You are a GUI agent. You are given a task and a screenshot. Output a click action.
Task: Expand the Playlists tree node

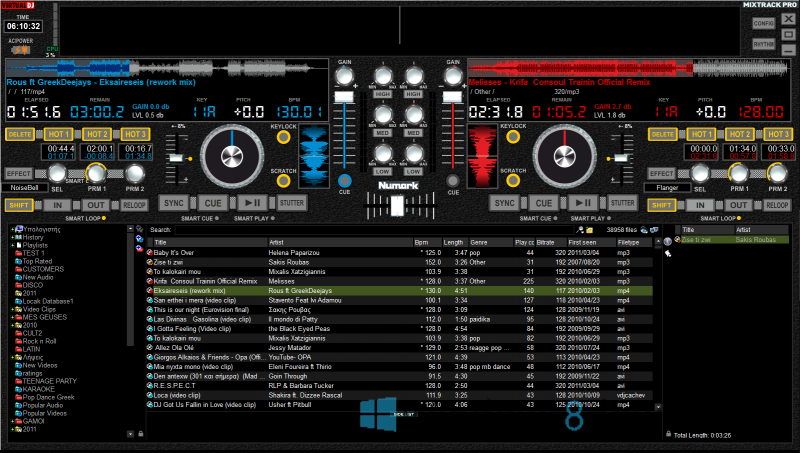coord(12,245)
